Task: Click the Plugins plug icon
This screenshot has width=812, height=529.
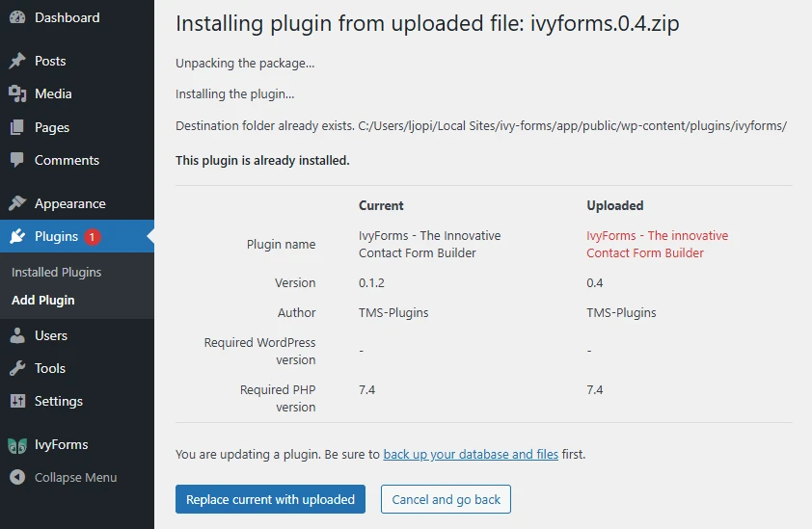Action: (x=17, y=236)
